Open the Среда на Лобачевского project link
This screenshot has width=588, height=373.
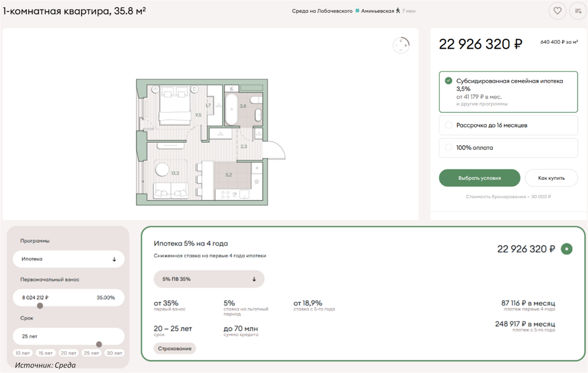click(322, 11)
